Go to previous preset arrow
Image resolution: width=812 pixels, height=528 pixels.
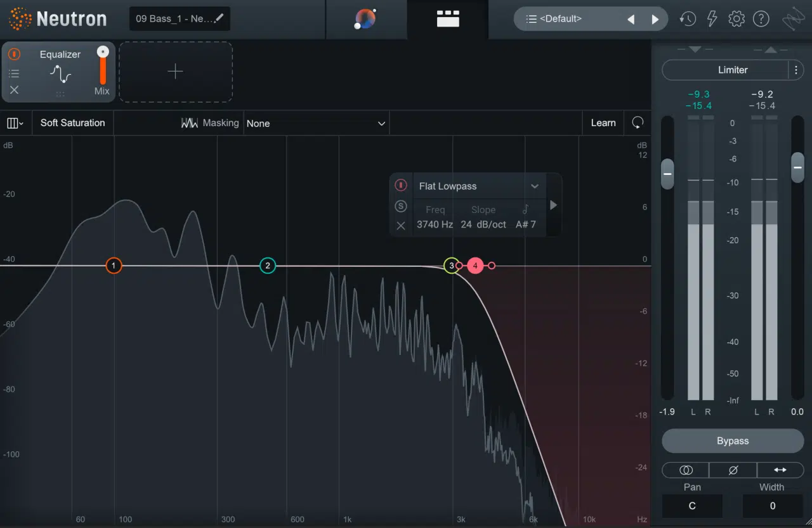(631, 19)
